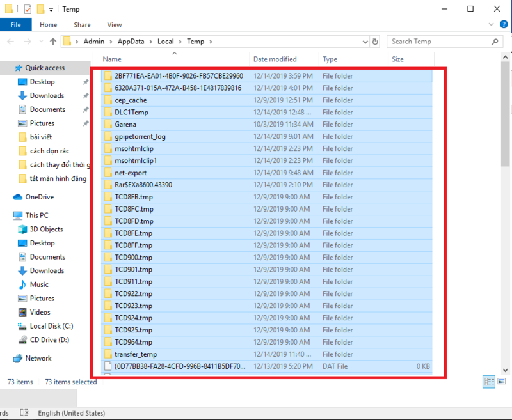Click the search magnifier icon
This screenshot has height=420, width=512.
[x=495, y=42]
